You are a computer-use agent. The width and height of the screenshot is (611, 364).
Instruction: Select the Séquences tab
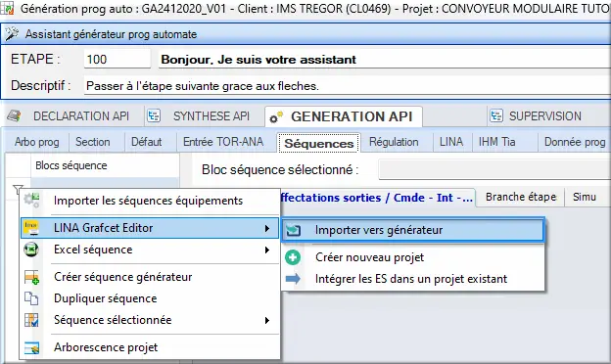point(319,143)
